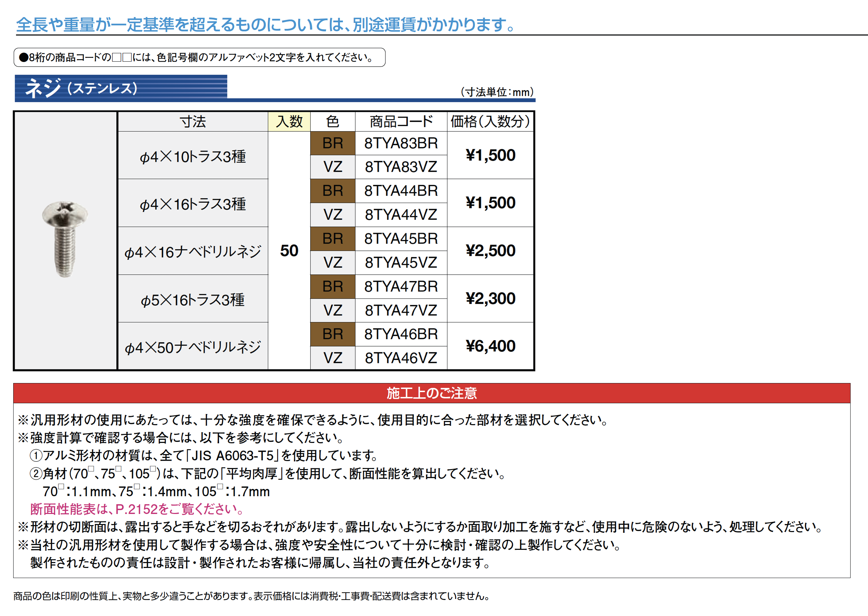Screen dimensions: 868x616
Task: Click the brown BR swatch for 8TYA46BR
Action: [x=333, y=334]
